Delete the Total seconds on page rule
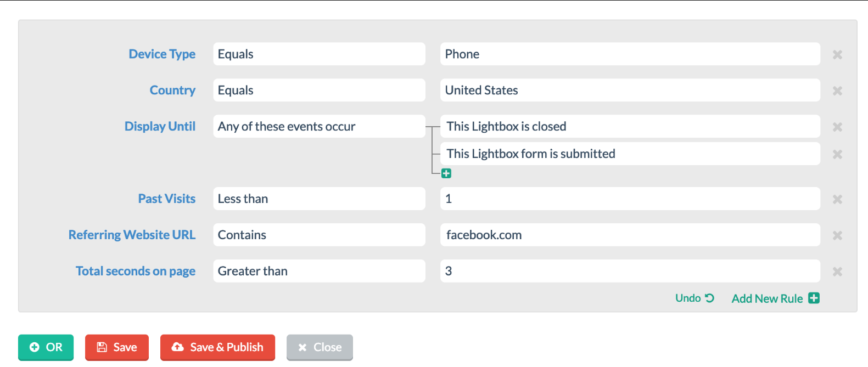 pyautogui.click(x=837, y=272)
